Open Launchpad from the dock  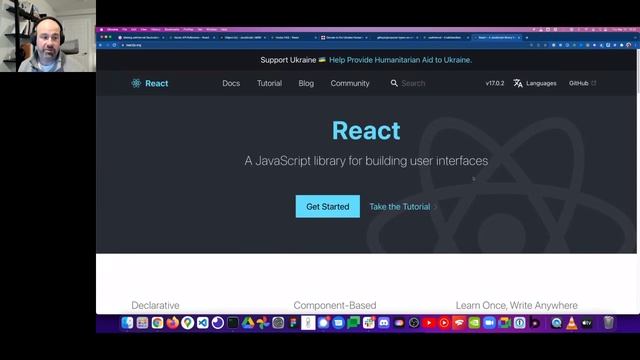click(142, 323)
